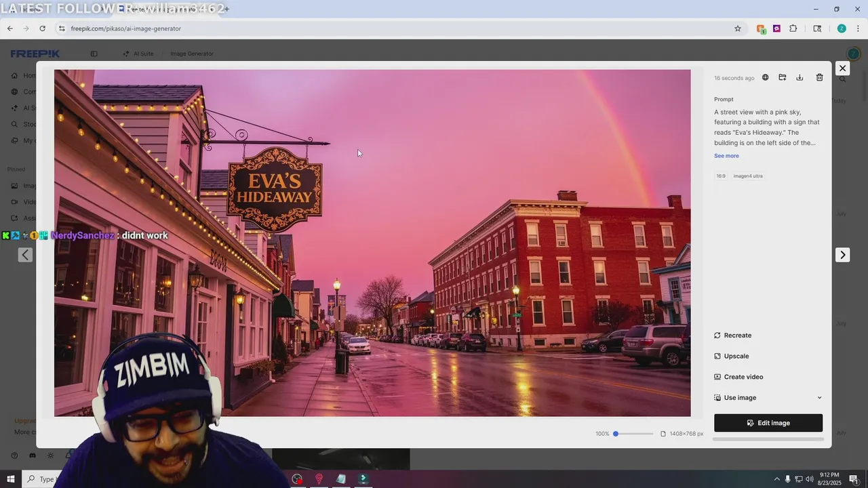Expand the Use image dropdown
The image size is (868, 488).
click(x=768, y=398)
